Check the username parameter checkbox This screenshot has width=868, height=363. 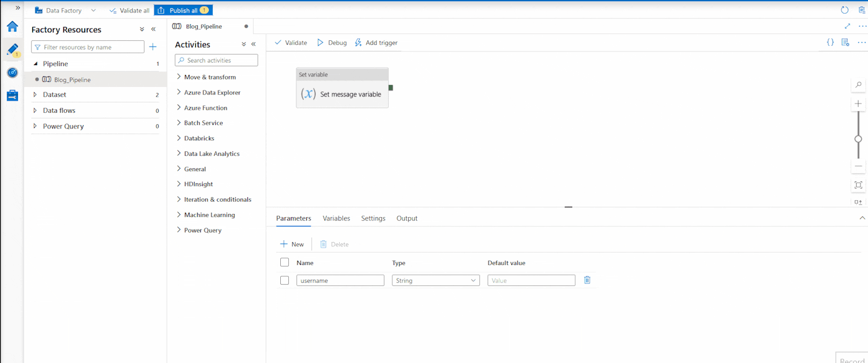[x=285, y=280]
